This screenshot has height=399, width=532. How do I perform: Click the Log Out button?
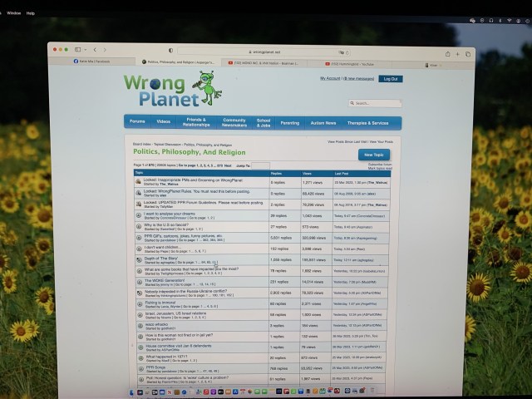click(x=390, y=79)
